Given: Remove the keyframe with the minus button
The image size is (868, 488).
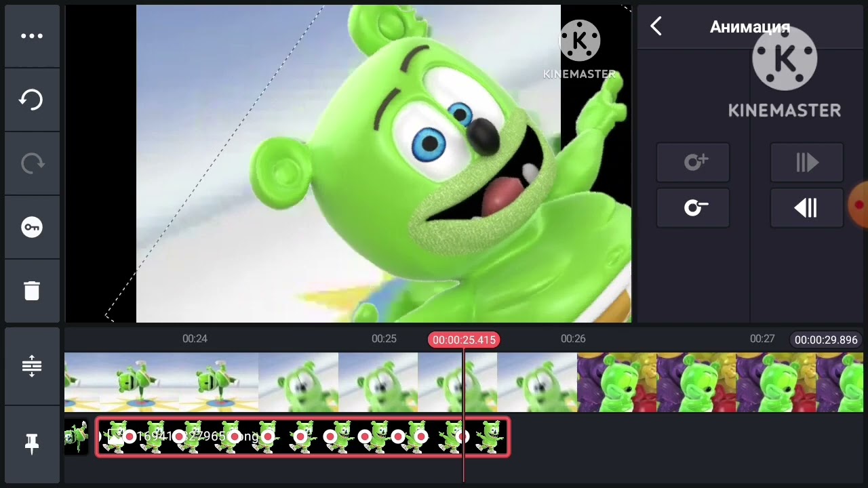Looking at the screenshot, I should pyautogui.click(x=693, y=208).
